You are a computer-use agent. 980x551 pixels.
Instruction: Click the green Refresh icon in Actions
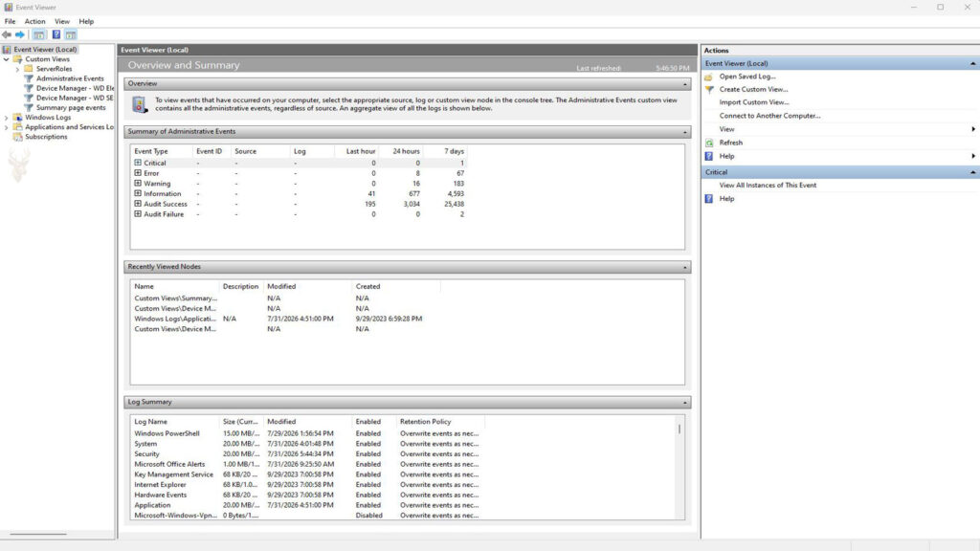pos(709,143)
